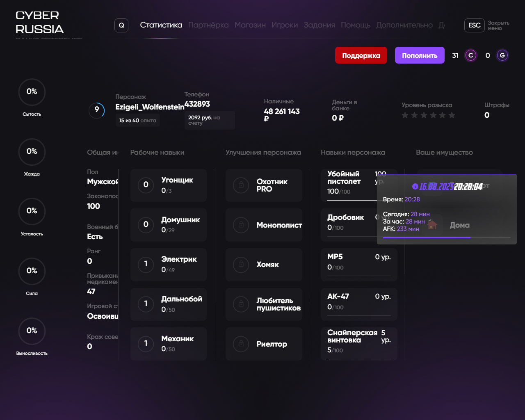Screen dimensions: 525x420
Task: Click the lock icon on Охотник PRO
Action: [x=241, y=185]
